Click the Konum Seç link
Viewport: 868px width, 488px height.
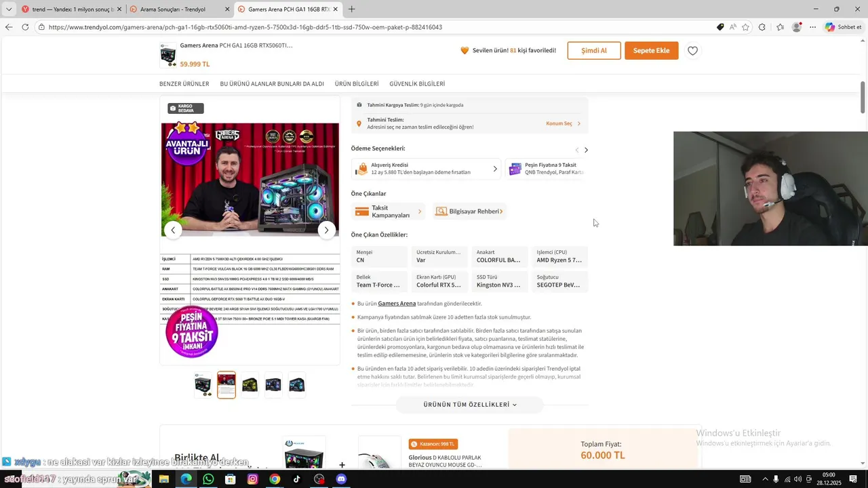tap(563, 123)
